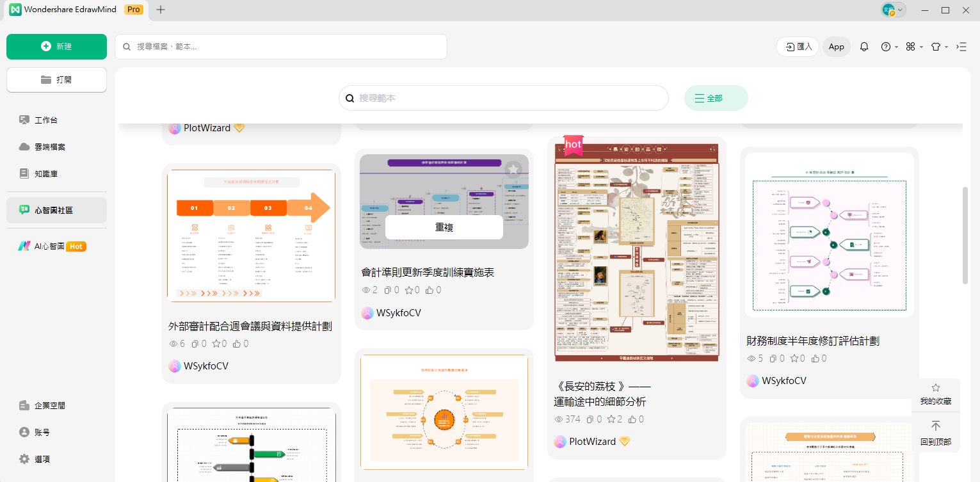Open a new tab with the plus button
Image resolution: width=980 pixels, height=482 pixels.
point(161,10)
